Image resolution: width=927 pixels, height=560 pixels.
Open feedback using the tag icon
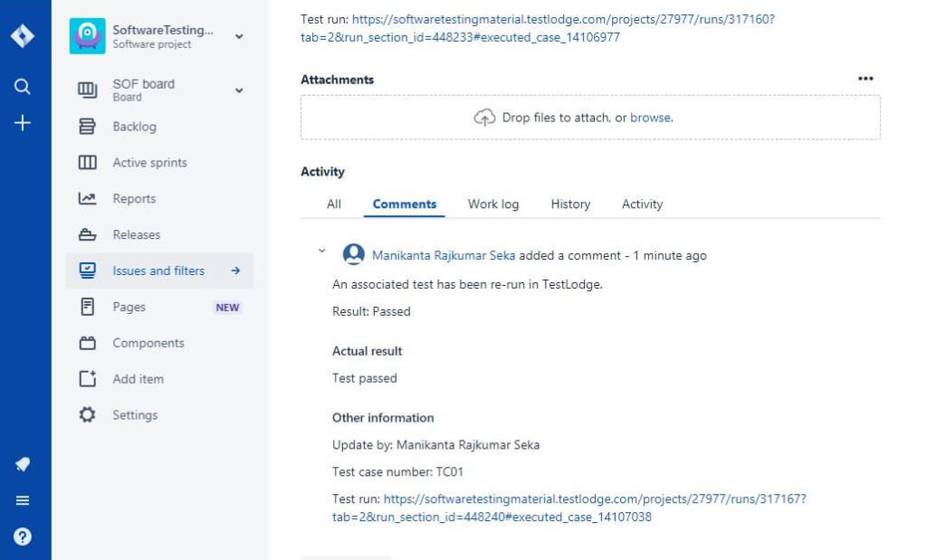pyautogui.click(x=22, y=464)
